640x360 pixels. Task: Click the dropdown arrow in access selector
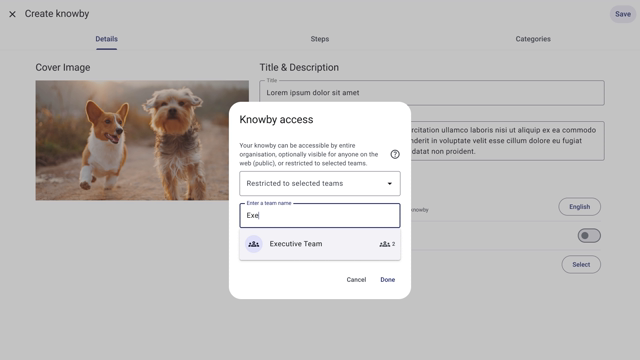(x=390, y=184)
